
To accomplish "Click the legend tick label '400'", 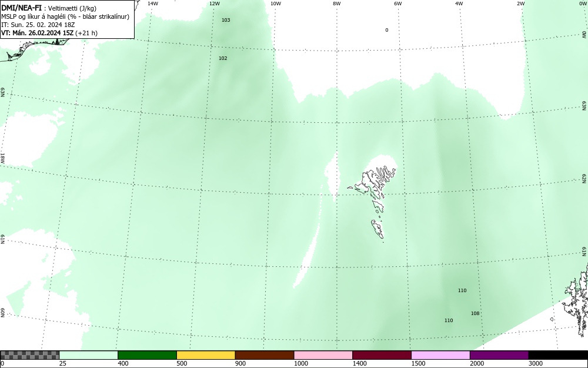I will (123, 363).
